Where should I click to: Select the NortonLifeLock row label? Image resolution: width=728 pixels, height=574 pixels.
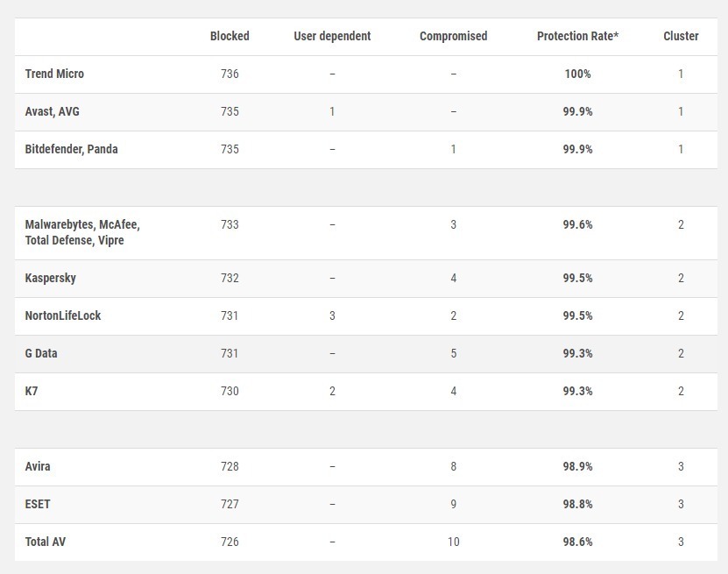tap(63, 315)
